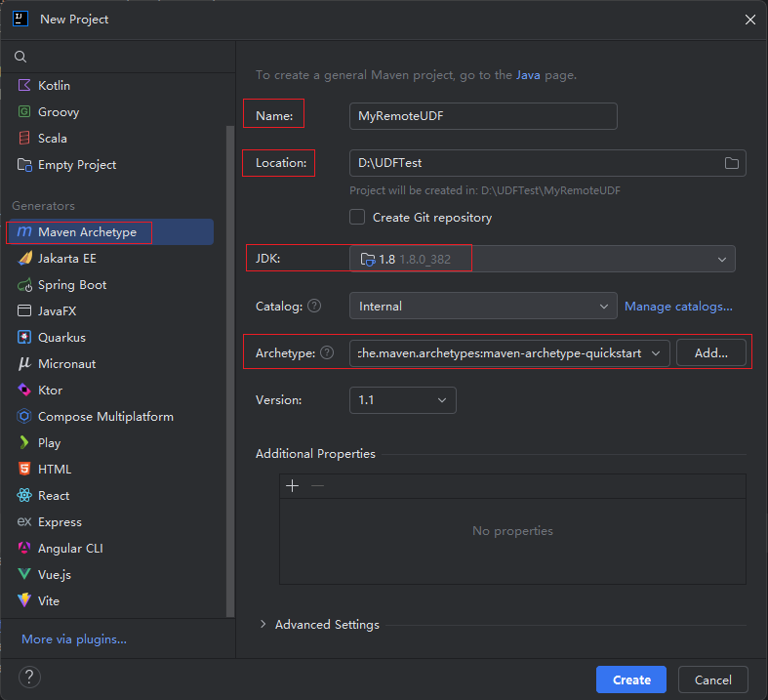Click the Add... archetype button

710,353
